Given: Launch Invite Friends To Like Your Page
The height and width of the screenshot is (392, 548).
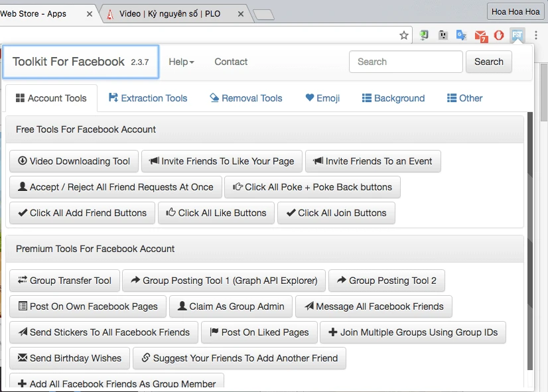Looking at the screenshot, I should 222,161.
